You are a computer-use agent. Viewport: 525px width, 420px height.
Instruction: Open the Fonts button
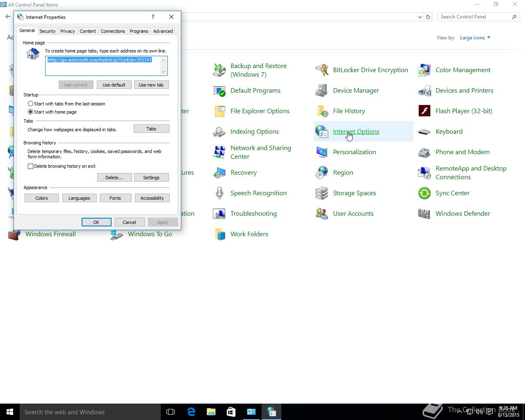pyautogui.click(x=115, y=198)
